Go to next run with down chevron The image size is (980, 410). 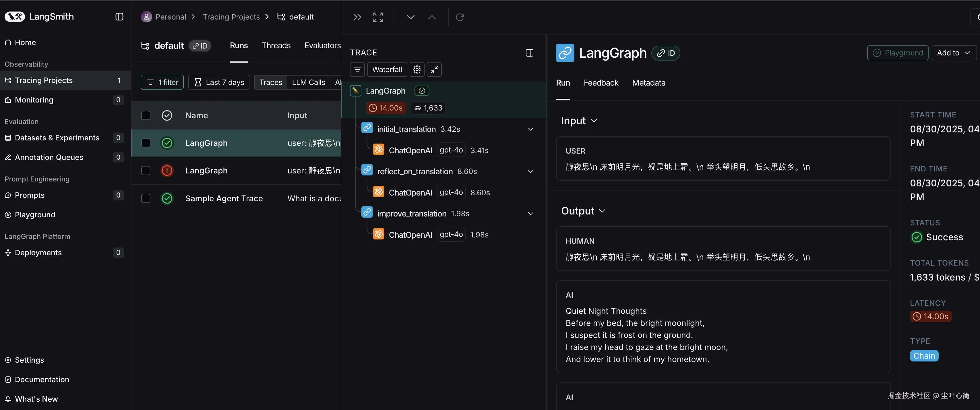(x=410, y=17)
